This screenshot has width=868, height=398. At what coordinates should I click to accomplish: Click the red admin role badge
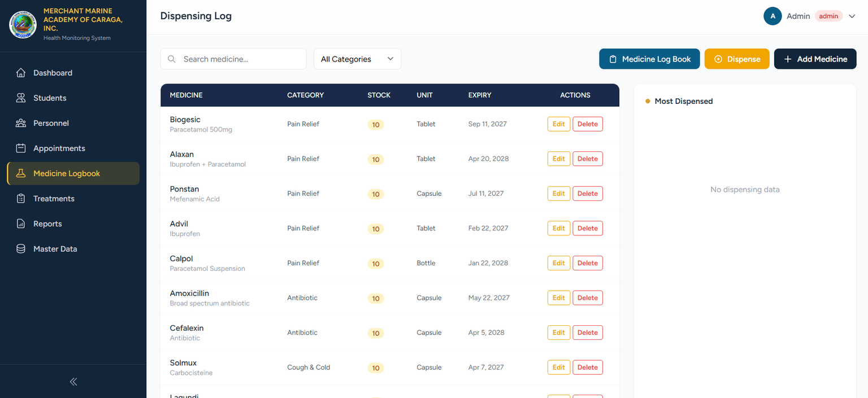pyautogui.click(x=828, y=16)
